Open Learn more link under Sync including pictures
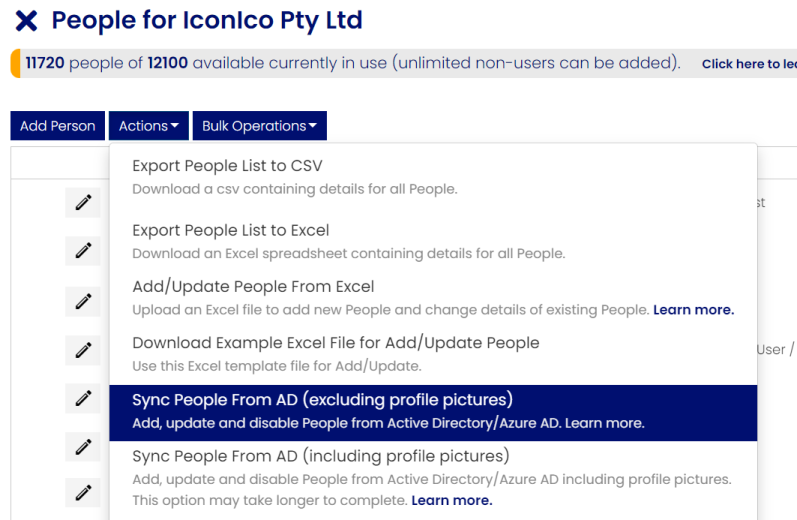797x520 pixels. 451,500
